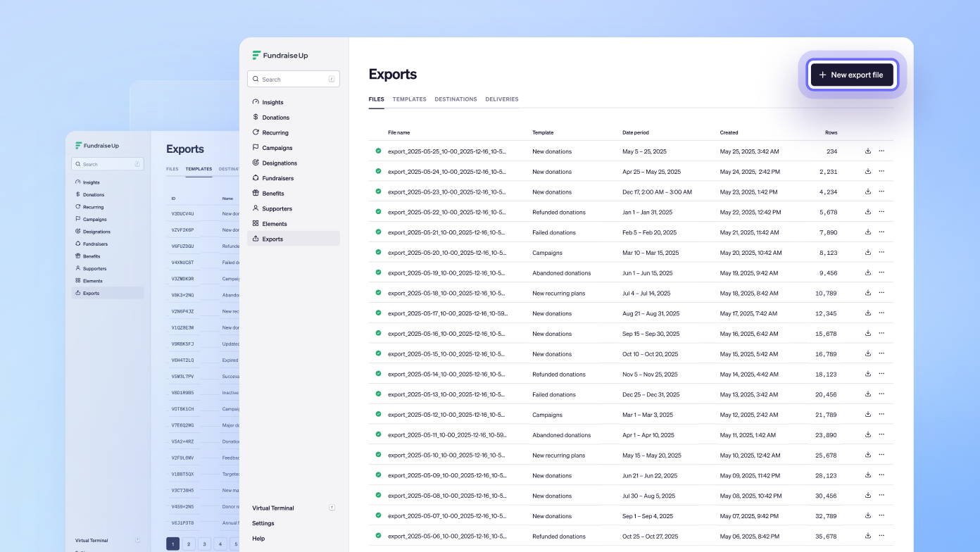Go to page 2 in background pagination

click(189, 544)
